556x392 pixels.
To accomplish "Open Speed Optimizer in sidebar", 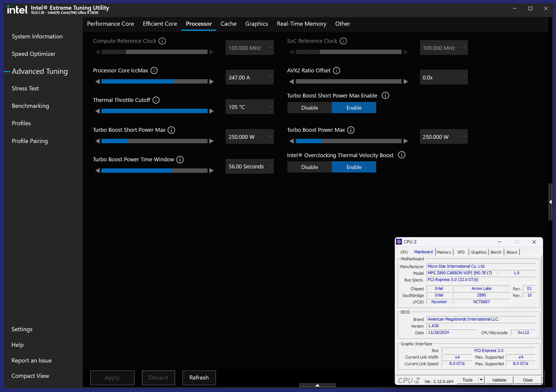I will coord(34,54).
